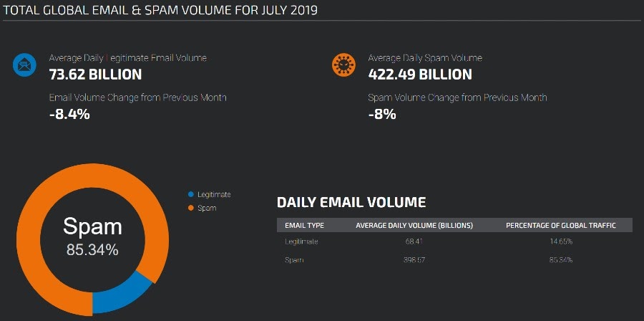Click the blue Legitimate legend dot
Image resolution: width=644 pixels, height=321 pixels.
[x=190, y=194]
